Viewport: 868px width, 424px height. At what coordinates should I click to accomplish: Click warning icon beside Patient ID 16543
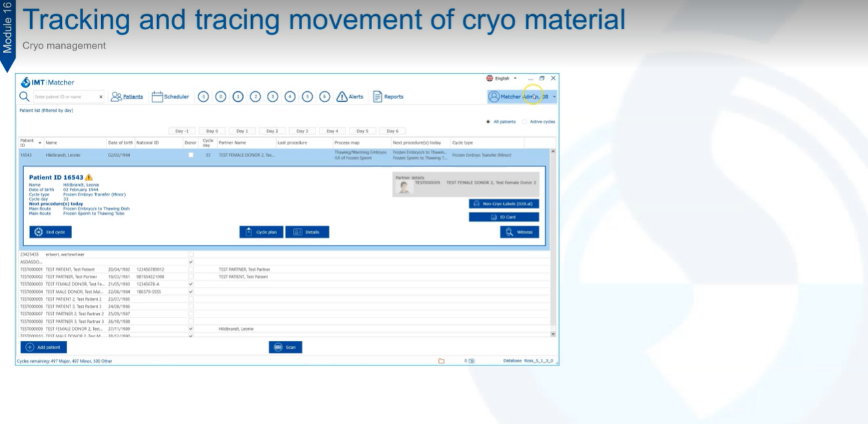(89, 178)
